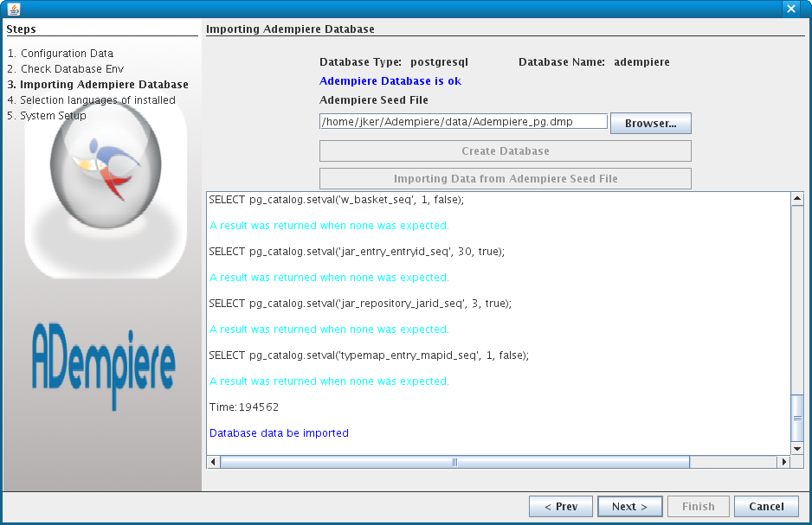Screen dimensions: 812x525
Task: Click the Finish button
Action: coord(698,506)
